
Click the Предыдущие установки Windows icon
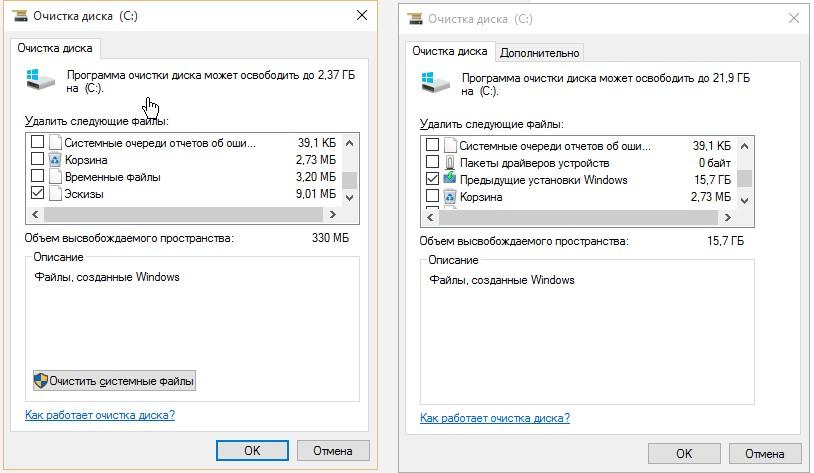(450, 180)
